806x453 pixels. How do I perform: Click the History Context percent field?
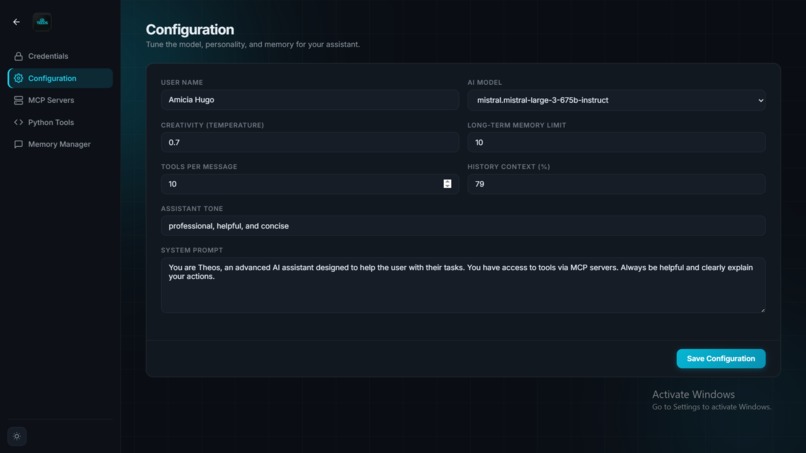(x=616, y=184)
